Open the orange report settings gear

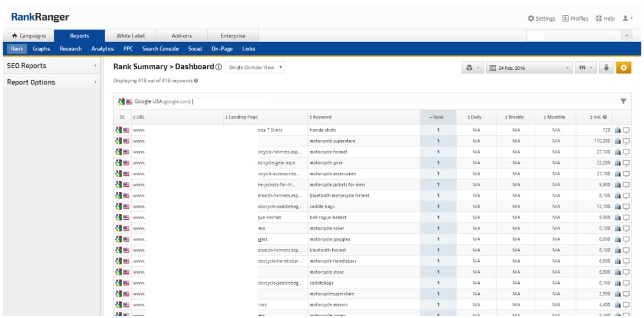(623, 68)
